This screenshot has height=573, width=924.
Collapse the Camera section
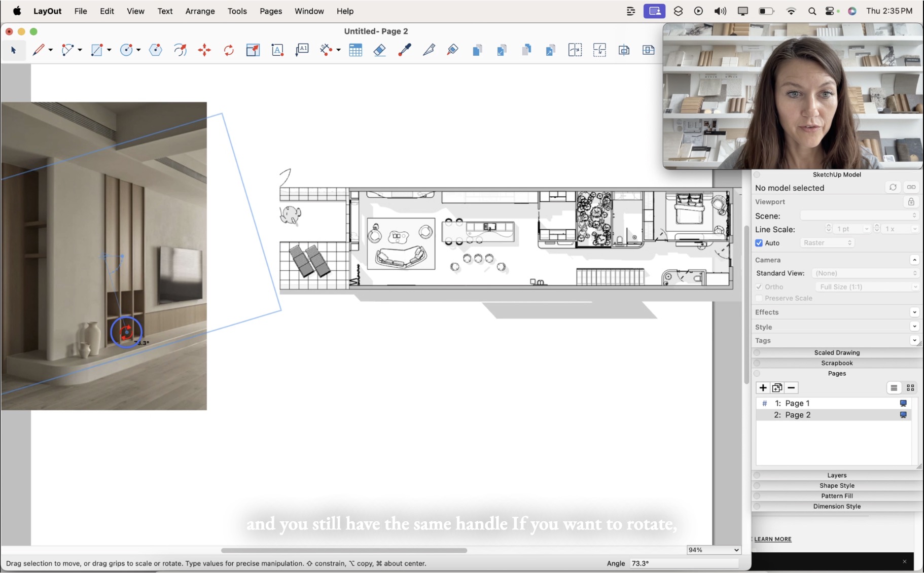(x=915, y=260)
